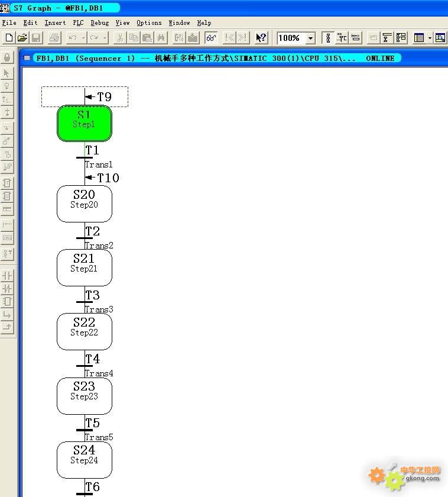This screenshot has width=448, height=497.
Task: Open the Redo history dropdown arrow
Action: point(105,38)
